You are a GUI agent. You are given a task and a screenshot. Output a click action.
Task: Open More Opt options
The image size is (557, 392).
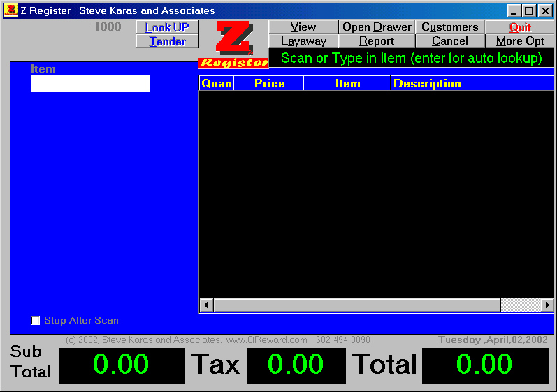point(520,41)
